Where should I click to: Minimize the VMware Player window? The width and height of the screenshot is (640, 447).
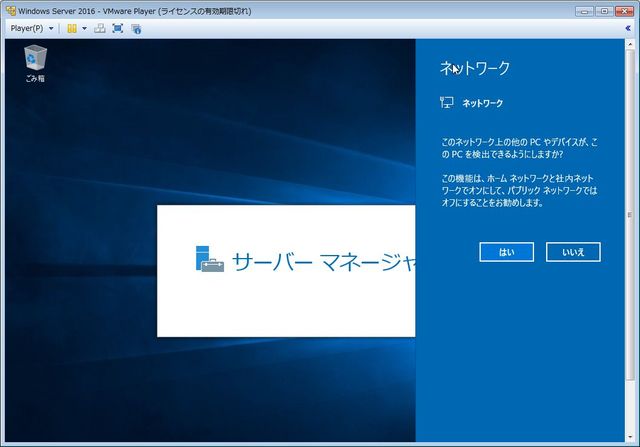click(x=584, y=11)
